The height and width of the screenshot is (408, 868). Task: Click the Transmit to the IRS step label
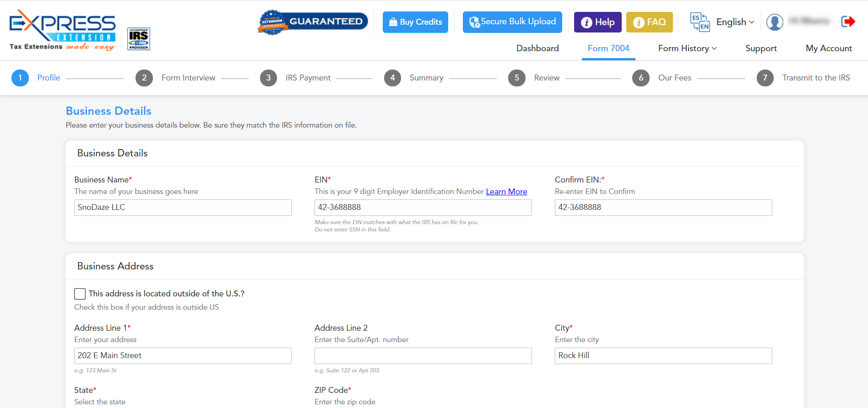point(816,78)
